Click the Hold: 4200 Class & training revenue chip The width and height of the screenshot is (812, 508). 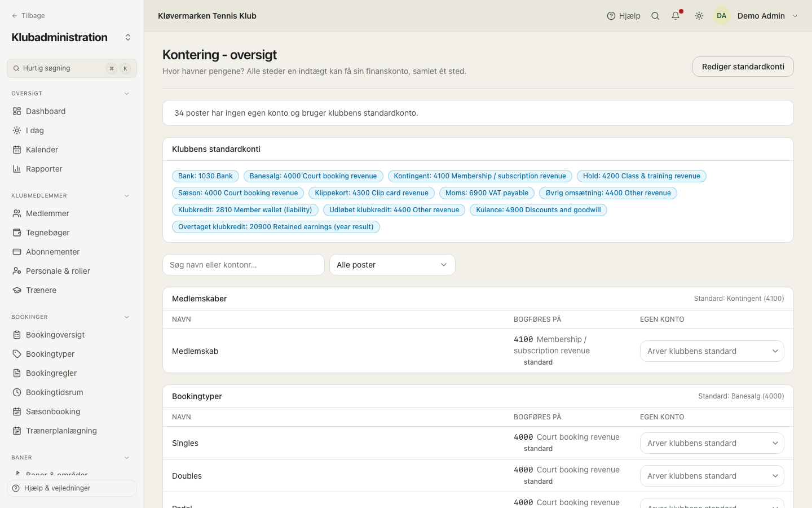(642, 176)
